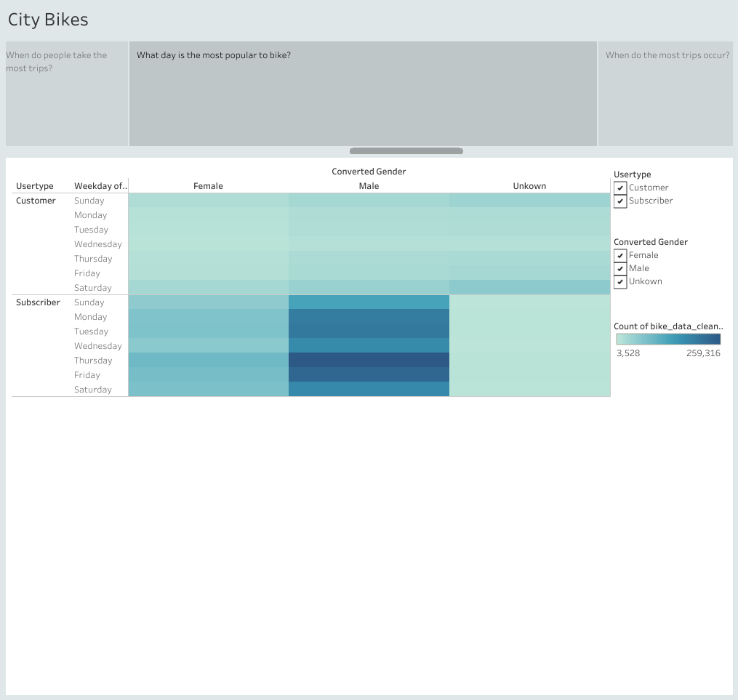The height and width of the screenshot is (700, 738).
Task: Click Subscriber Saturday Male heatmap cell
Action: (369, 390)
